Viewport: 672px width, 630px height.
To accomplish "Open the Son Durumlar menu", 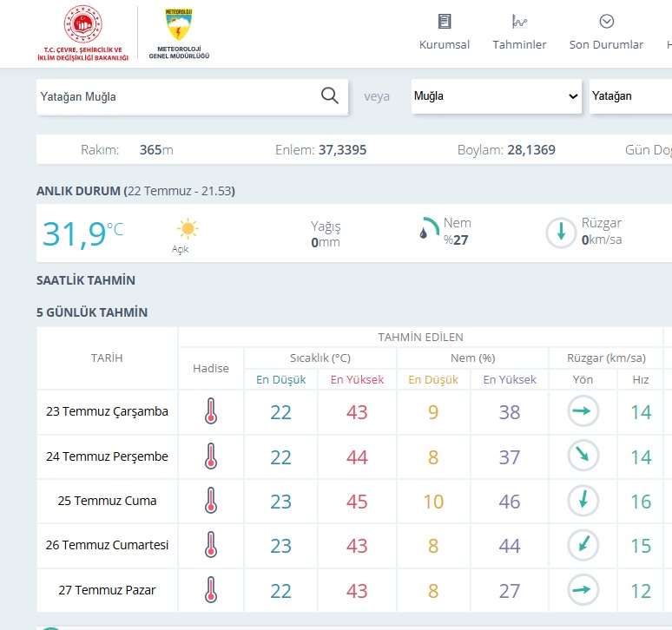I will (x=606, y=44).
